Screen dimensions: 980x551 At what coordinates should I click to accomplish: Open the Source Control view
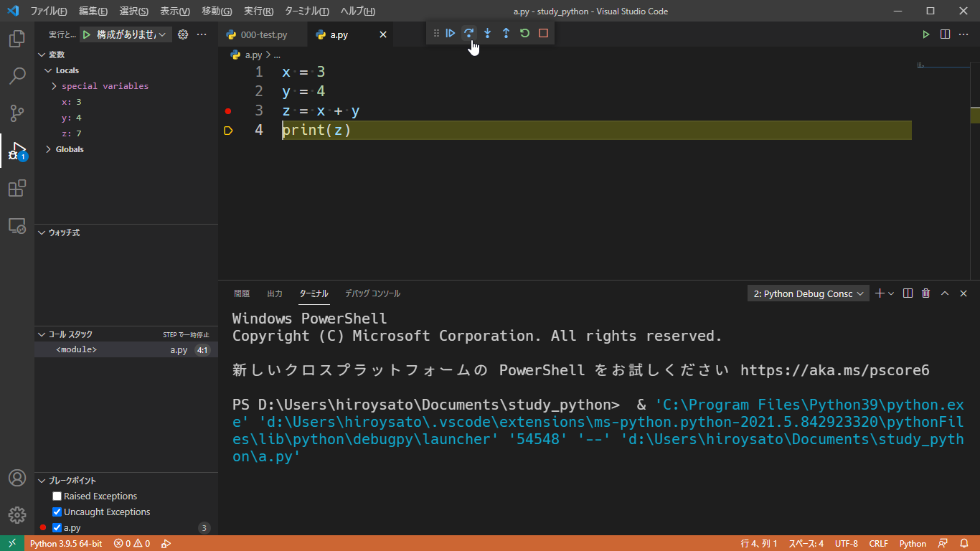(16, 113)
